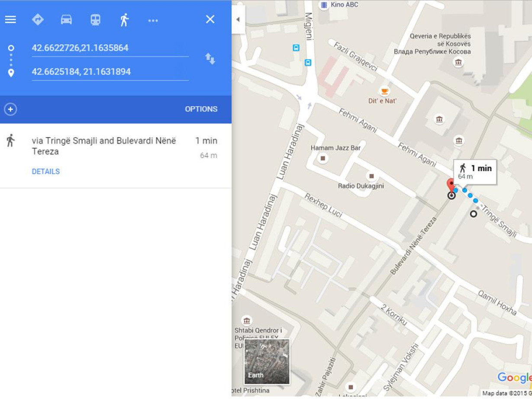Close the directions panel
532x399 pixels.
pyautogui.click(x=210, y=19)
